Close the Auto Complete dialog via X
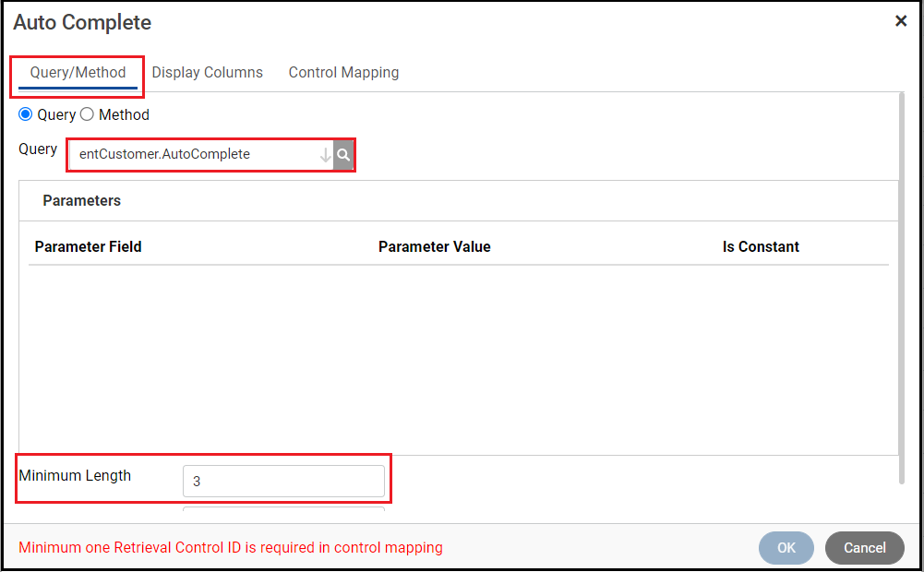924x572 pixels. tap(901, 20)
